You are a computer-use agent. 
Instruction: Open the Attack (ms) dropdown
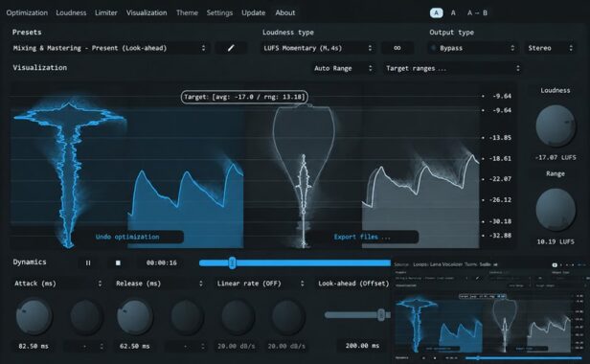tap(57, 284)
